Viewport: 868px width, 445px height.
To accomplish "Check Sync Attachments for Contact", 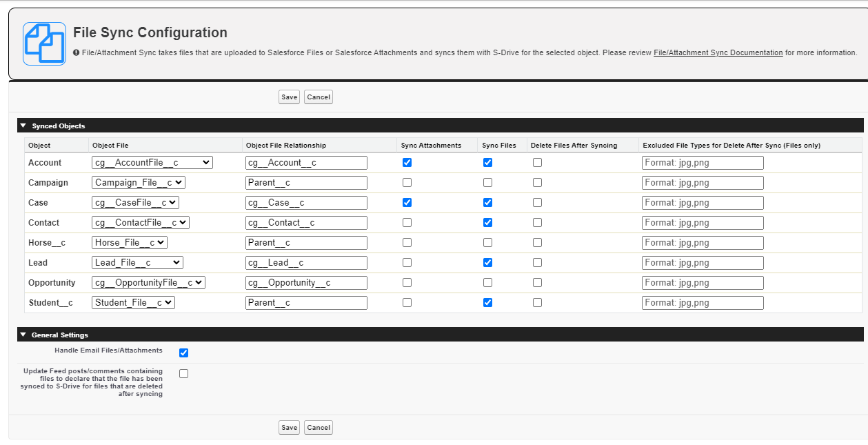I will coord(407,223).
